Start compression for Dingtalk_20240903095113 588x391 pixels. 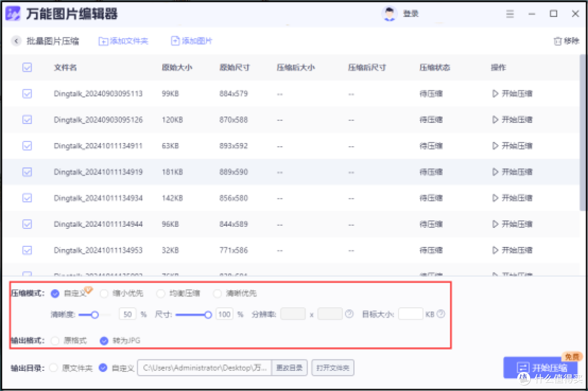click(512, 94)
